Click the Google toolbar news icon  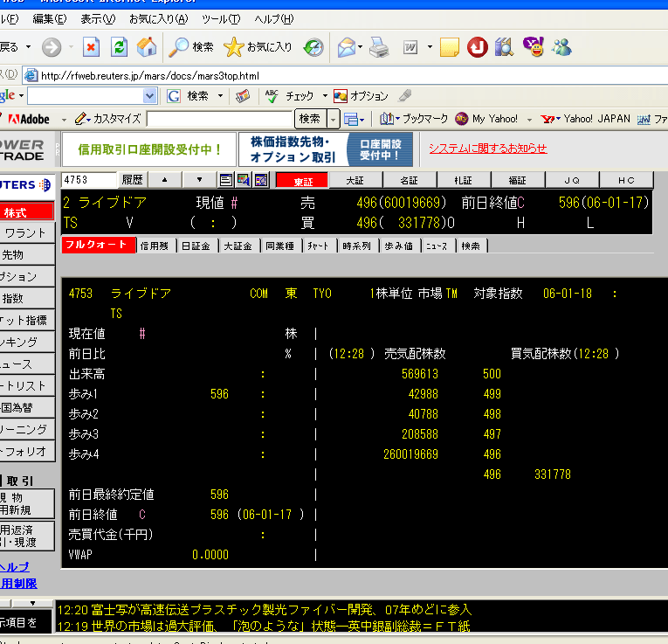(243, 96)
